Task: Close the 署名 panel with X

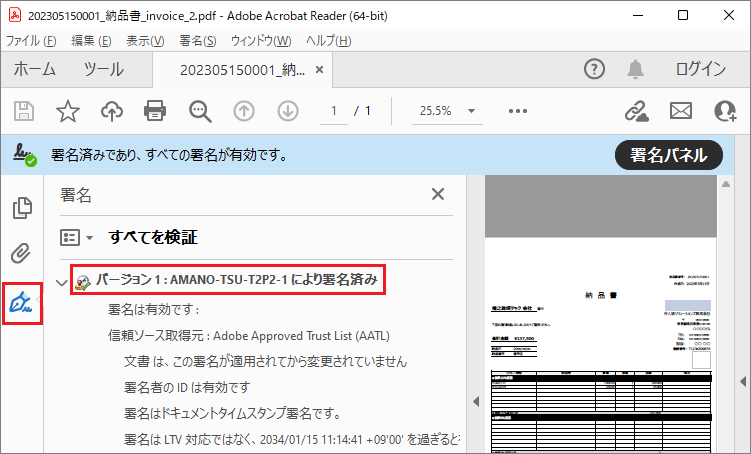Action: tap(437, 195)
